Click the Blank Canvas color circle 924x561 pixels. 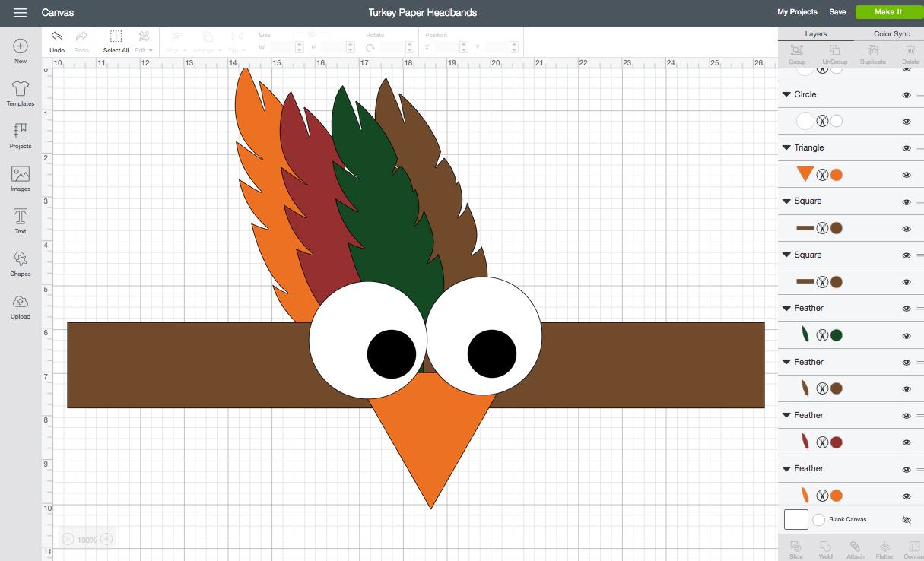818,520
